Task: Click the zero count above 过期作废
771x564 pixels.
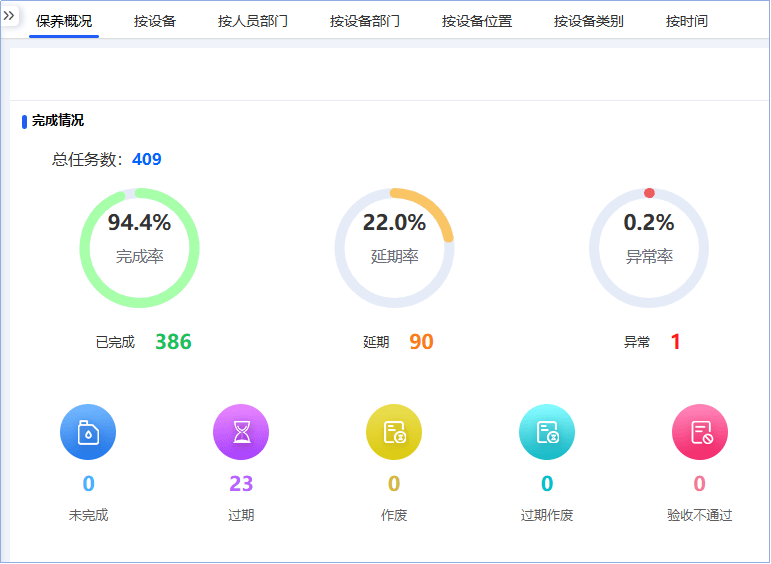Action: coord(547,484)
